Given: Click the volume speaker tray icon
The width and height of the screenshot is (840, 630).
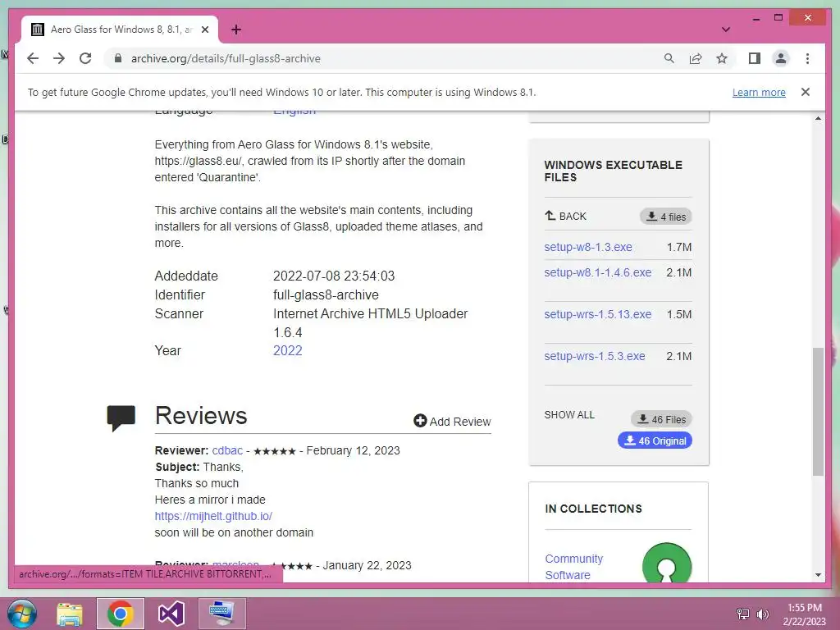Looking at the screenshot, I should (763, 614).
